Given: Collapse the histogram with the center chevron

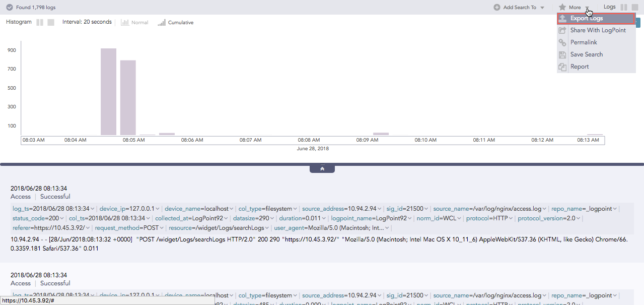Looking at the screenshot, I should click(x=322, y=168).
